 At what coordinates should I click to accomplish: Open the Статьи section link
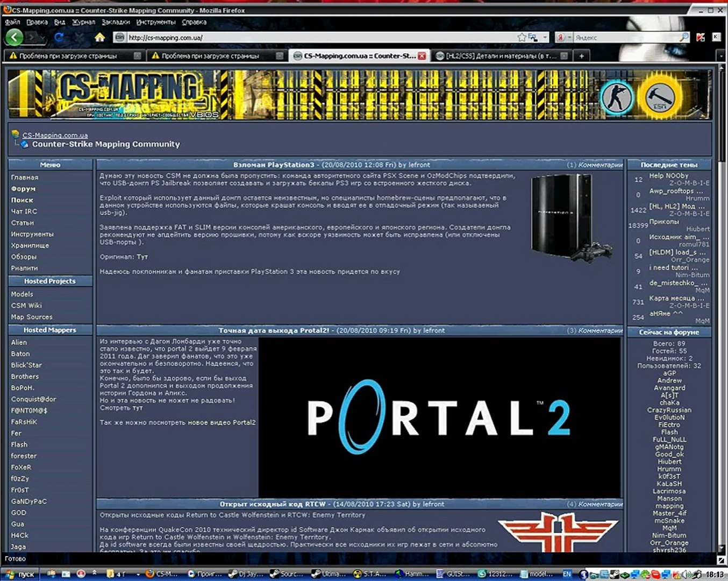23,223
